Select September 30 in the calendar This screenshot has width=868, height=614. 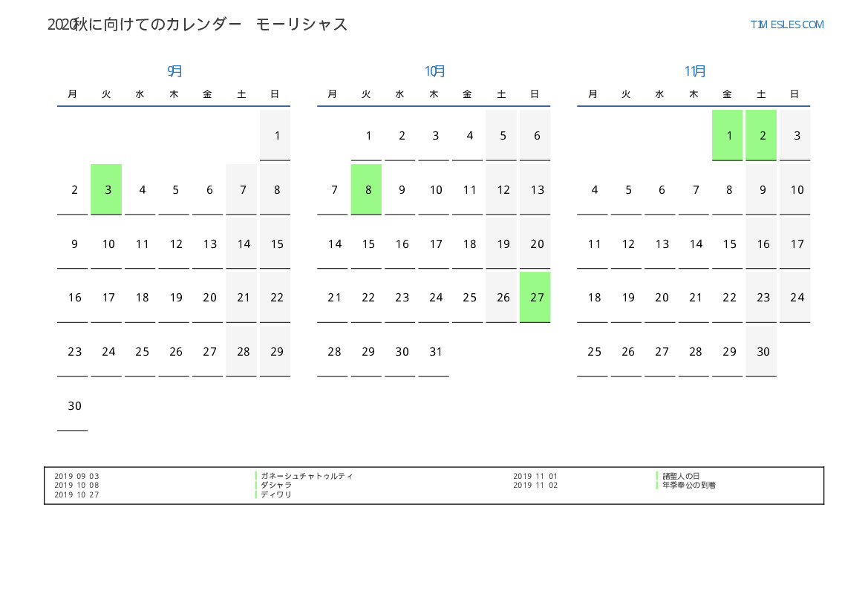pos(73,405)
